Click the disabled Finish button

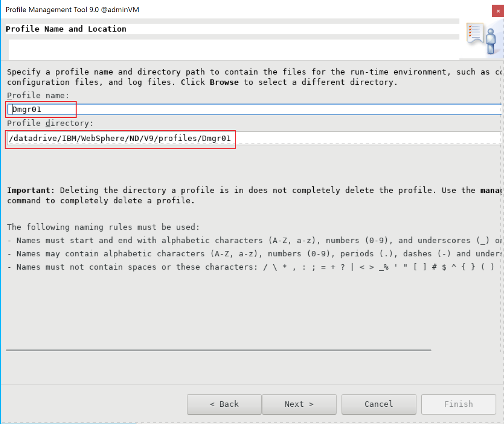point(458,404)
